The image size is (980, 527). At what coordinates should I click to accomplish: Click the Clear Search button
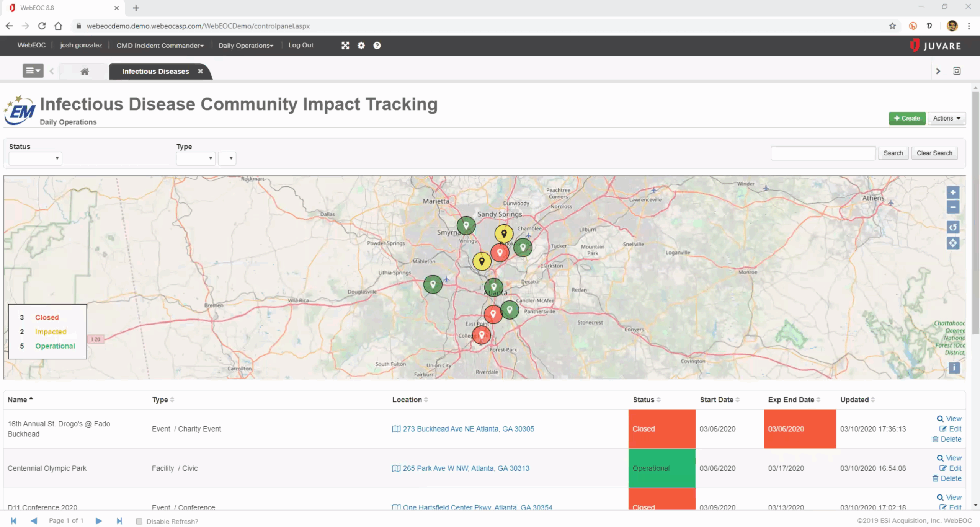(934, 153)
